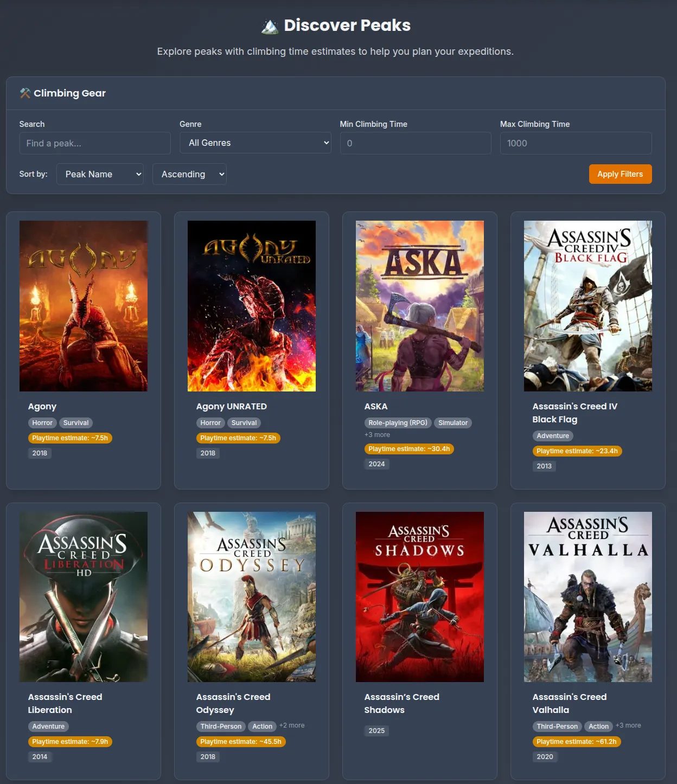Click the ~30.4h playtime estimate badge
This screenshot has height=784, width=677.
coord(409,449)
